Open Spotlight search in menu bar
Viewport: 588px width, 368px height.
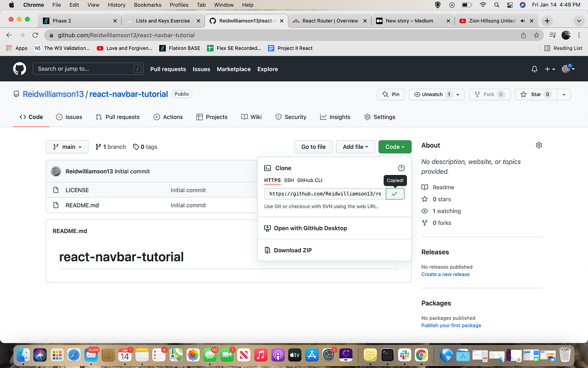(x=497, y=5)
